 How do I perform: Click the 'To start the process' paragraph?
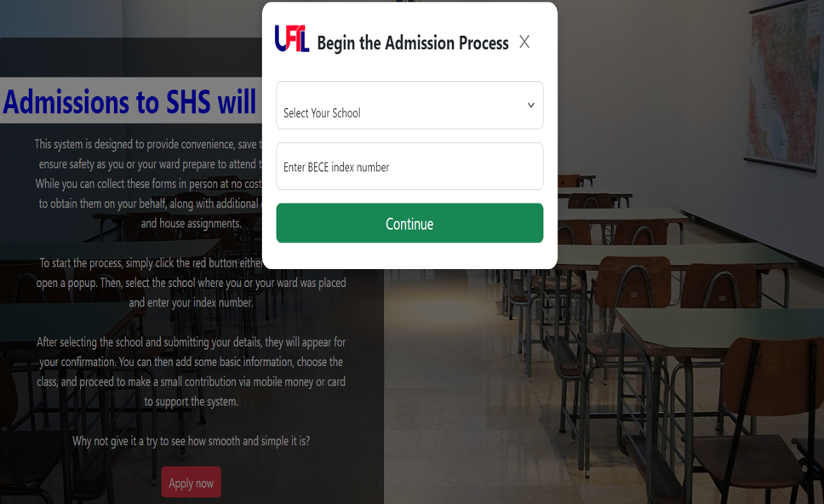[191, 282]
